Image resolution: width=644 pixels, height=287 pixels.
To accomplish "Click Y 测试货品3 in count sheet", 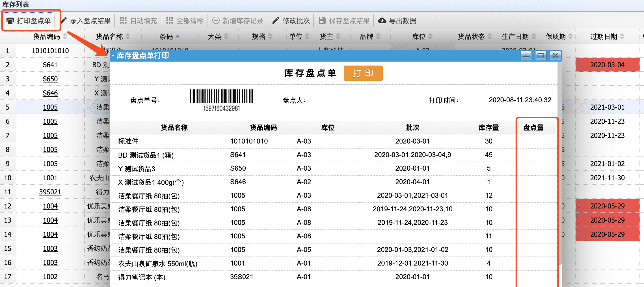I will coord(137,169).
